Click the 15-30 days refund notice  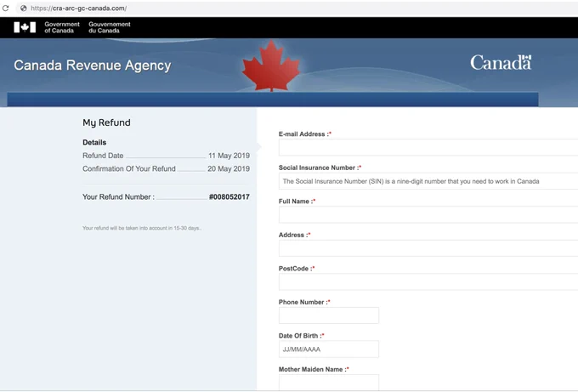click(142, 228)
